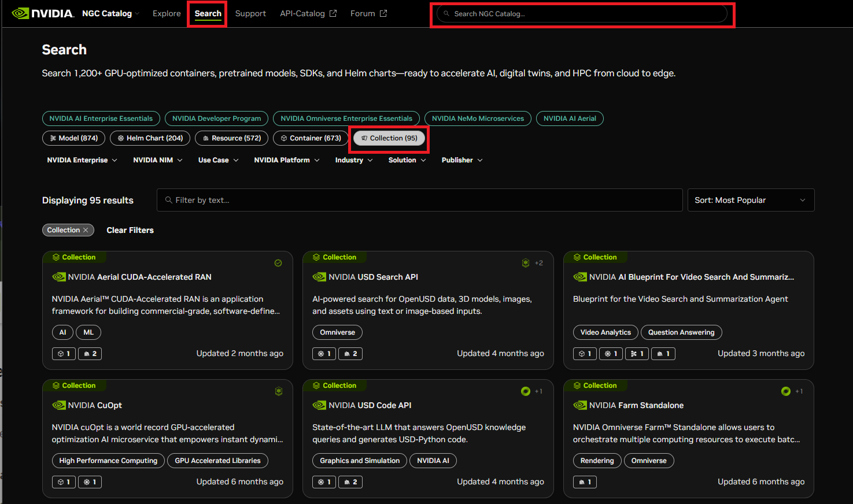This screenshot has width=853, height=504.
Task: Click external-link icon beside API-Catalog
Action: pos(333,13)
